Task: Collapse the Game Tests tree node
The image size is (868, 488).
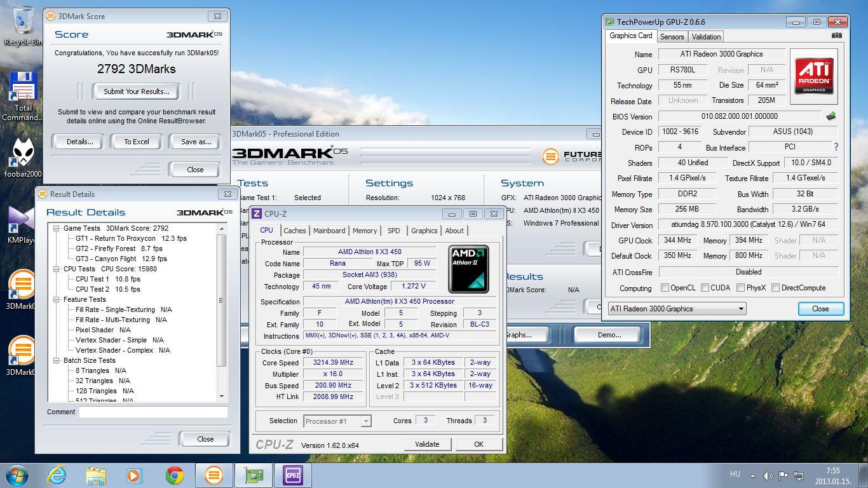Action: point(57,228)
